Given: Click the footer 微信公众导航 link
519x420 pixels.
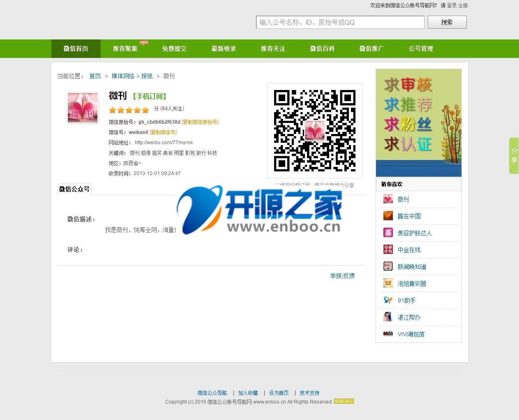Looking at the screenshot, I should click(x=212, y=393).
